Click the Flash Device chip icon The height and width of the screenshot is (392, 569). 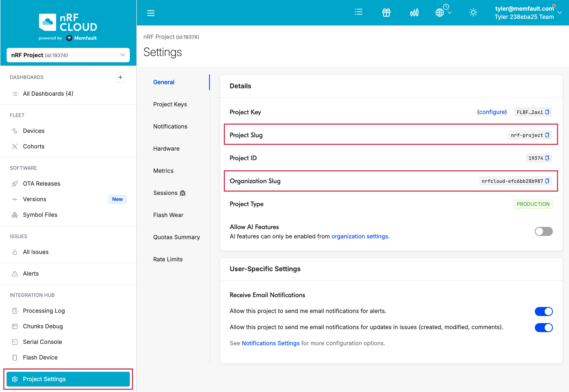click(x=15, y=358)
